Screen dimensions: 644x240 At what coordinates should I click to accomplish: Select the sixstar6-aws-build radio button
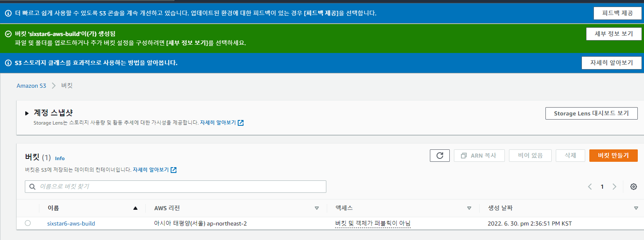[x=28, y=223]
